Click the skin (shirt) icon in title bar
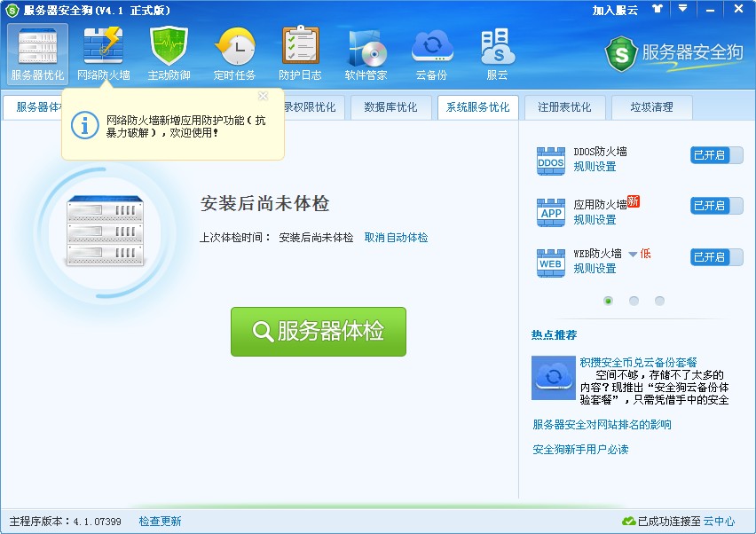This screenshot has width=756, height=534. [658, 9]
